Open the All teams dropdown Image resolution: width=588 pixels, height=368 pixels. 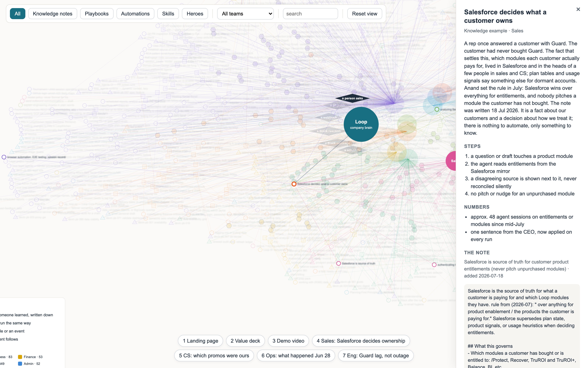[245, 14]
